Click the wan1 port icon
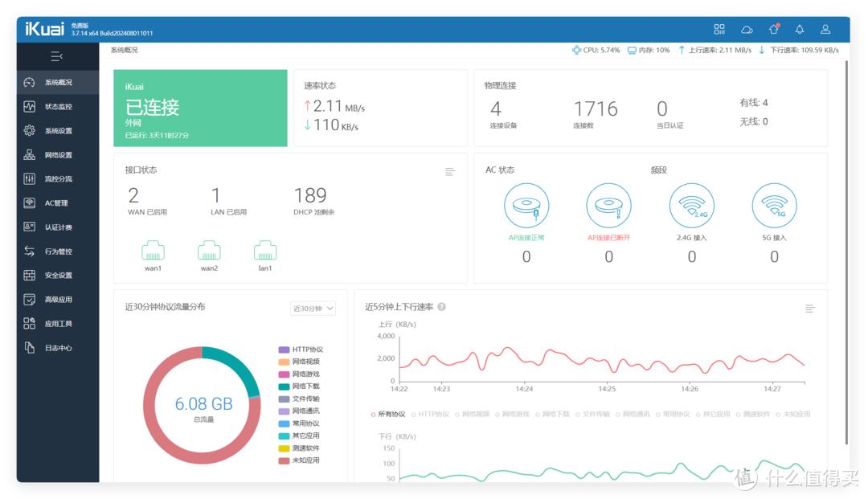 click(x=153, y=250)
